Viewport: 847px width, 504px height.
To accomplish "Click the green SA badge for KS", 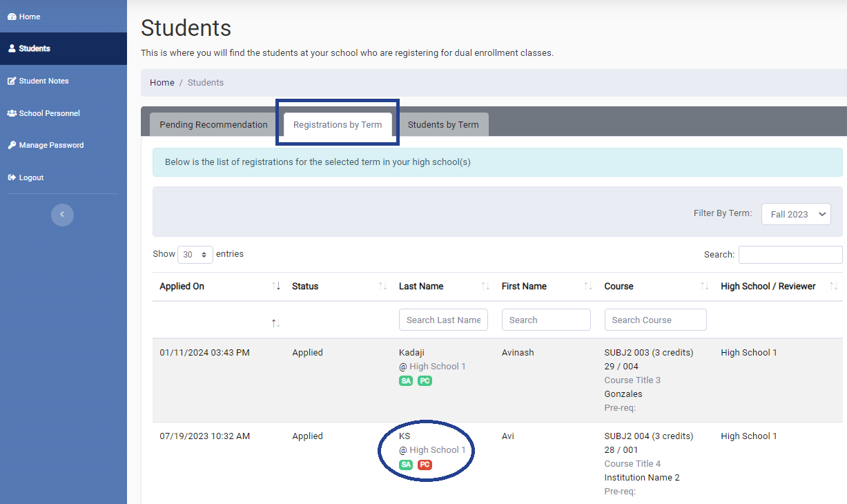I will (x=406, y=465).
